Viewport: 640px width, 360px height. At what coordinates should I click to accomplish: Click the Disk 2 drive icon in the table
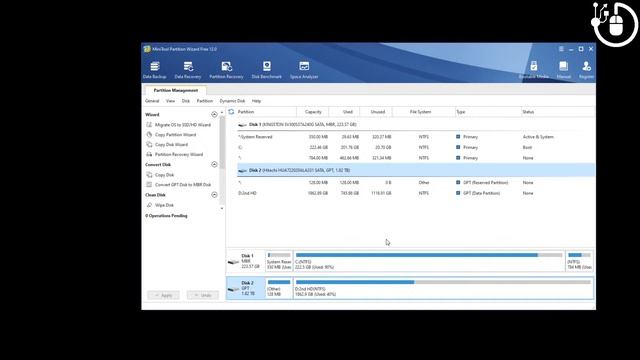(242, 170)
